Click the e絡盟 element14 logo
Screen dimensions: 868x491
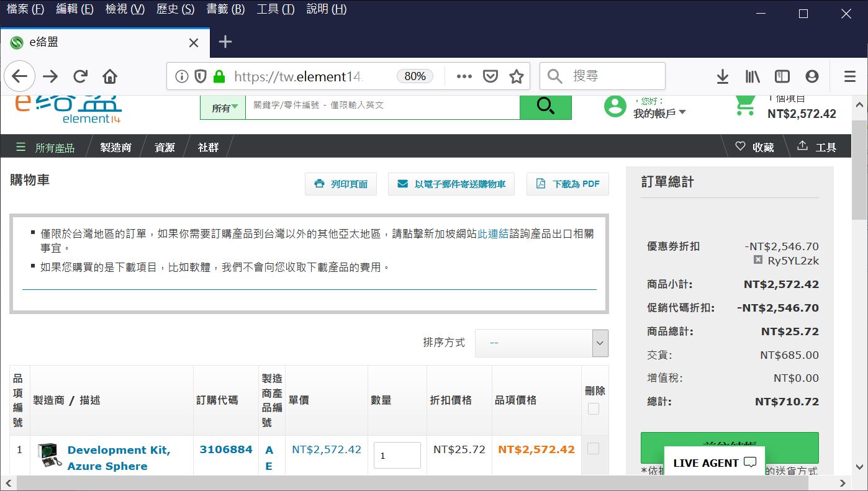coord(69,109)
